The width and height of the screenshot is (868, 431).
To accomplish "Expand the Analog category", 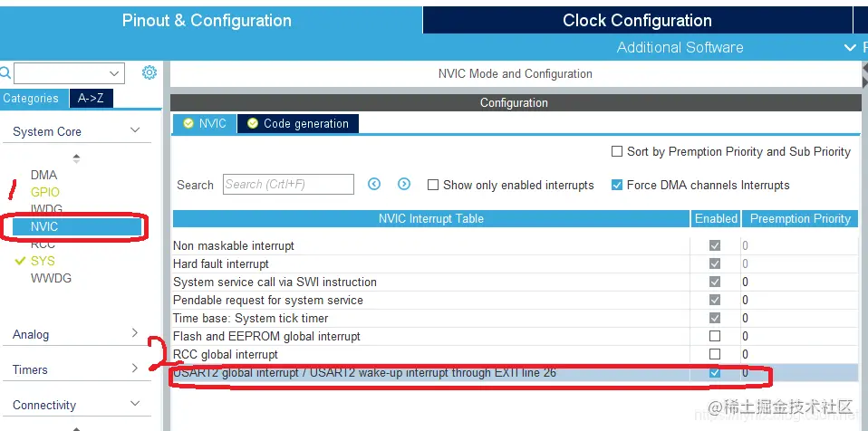I will coord(134,332).
